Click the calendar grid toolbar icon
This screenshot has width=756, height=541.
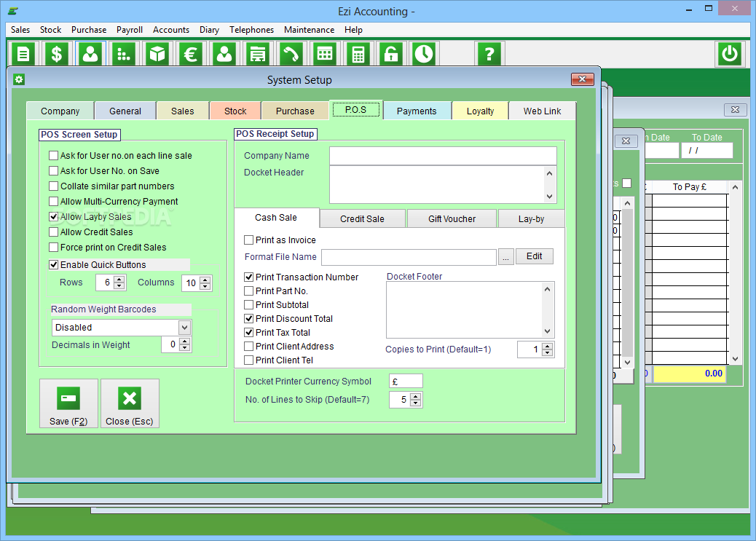click(x=325, y=54)
